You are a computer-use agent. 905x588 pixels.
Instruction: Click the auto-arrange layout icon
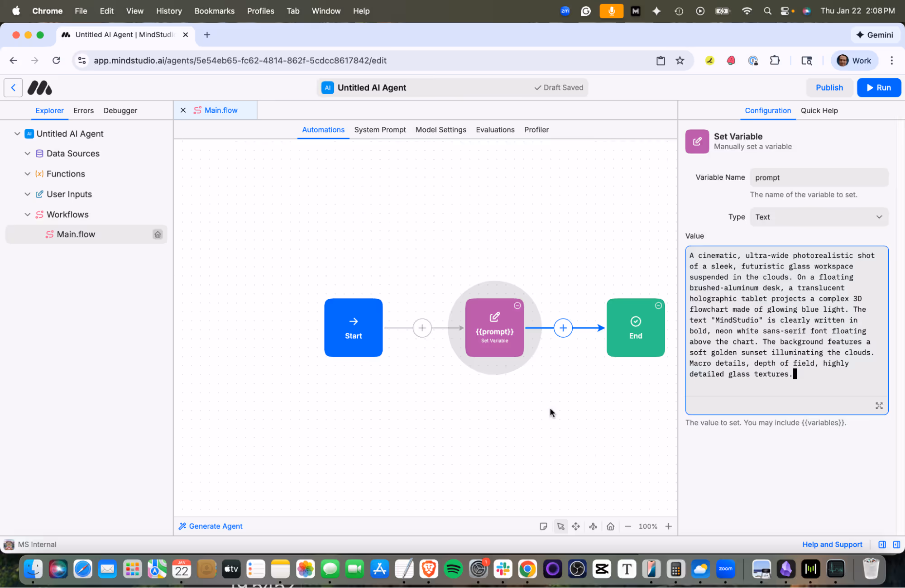(x=593, y=526)
